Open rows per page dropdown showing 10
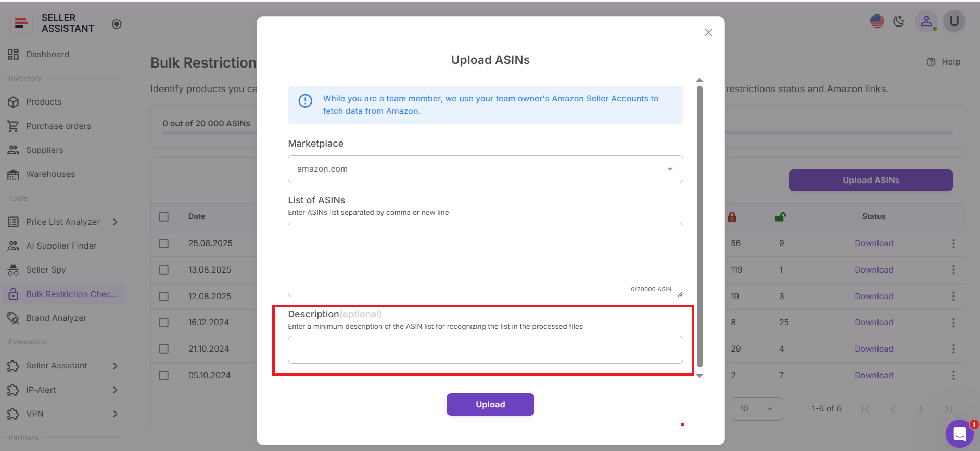Screen dimensions: 980x451 click(x=756, y=409)
